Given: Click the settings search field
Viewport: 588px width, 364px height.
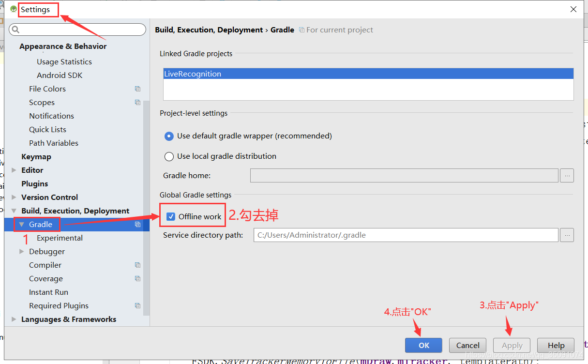Looking at the screenshot, I should 77,30.
